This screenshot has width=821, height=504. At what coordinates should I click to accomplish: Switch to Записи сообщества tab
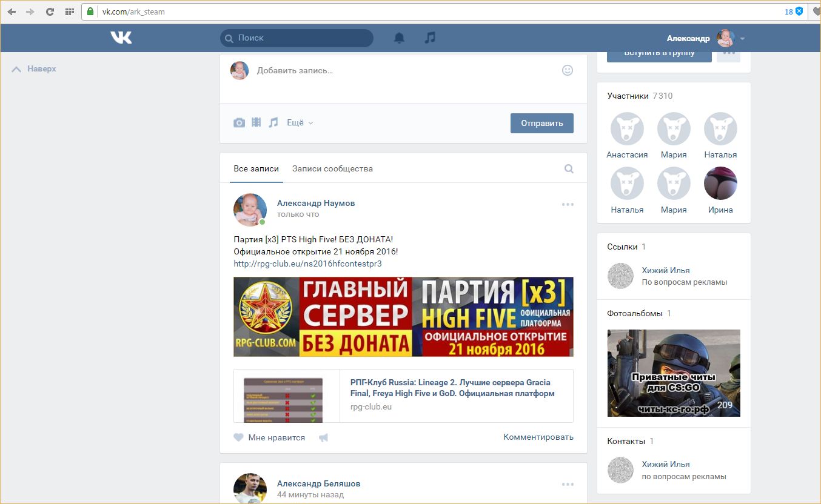click(x=332, y=169)
